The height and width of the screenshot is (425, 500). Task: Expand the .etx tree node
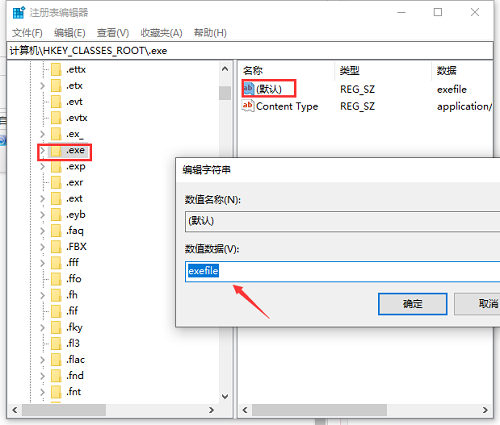pos(42,86)
